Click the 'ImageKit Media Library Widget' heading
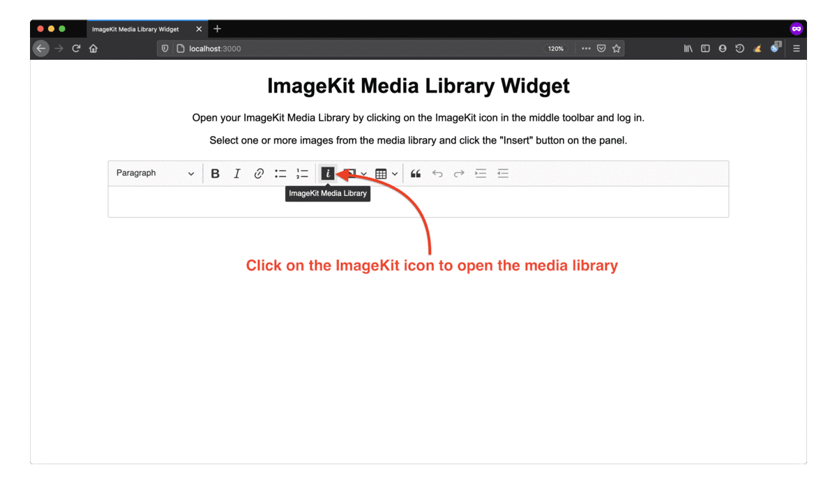The height and width of the screenshot is (504, 837). (418, 86)
